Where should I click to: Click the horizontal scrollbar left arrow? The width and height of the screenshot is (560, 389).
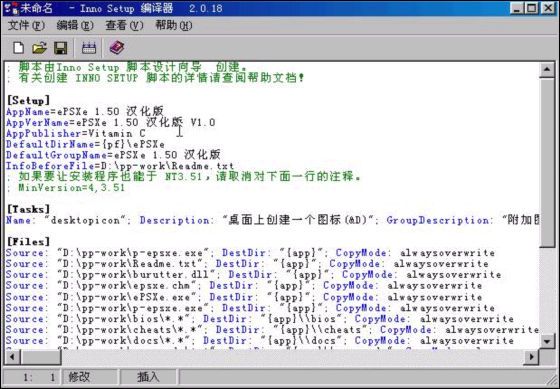[x=12, y=356]
